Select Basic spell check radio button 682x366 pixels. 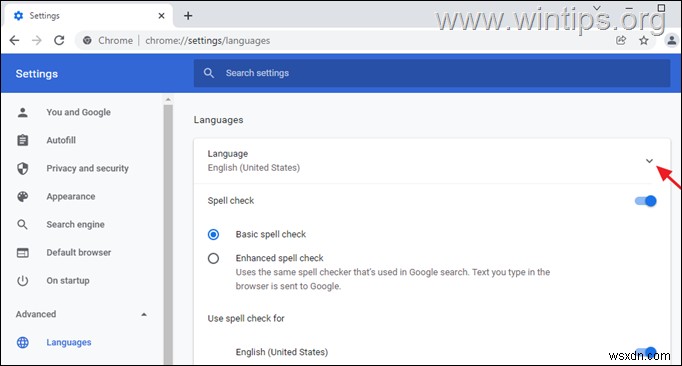[213, 235]
